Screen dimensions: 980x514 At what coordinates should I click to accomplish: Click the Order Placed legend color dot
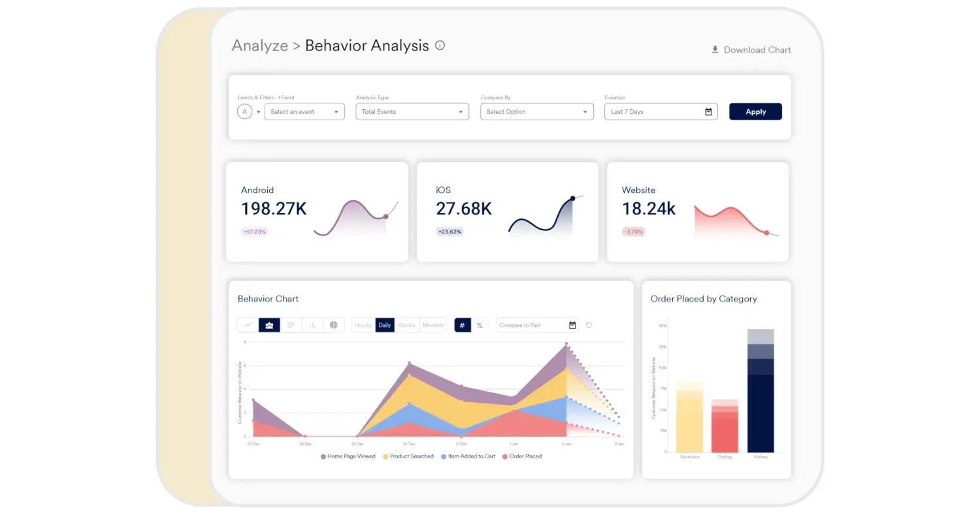(505, 456)
